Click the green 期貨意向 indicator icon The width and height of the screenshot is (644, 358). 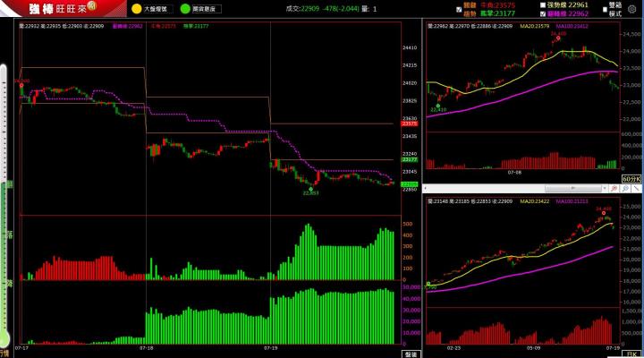click(x=184, y=8)
